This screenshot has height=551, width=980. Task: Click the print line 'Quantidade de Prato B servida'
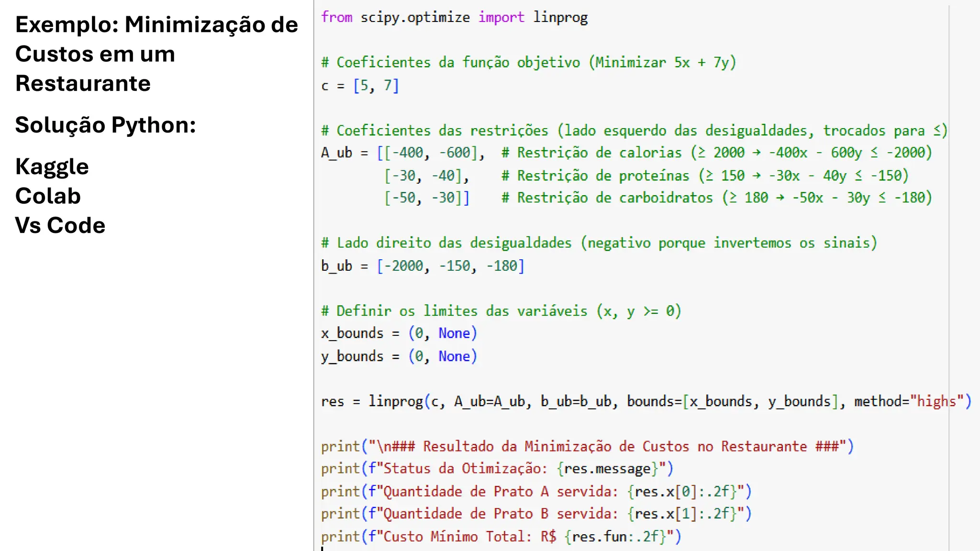tap(536, 514)
